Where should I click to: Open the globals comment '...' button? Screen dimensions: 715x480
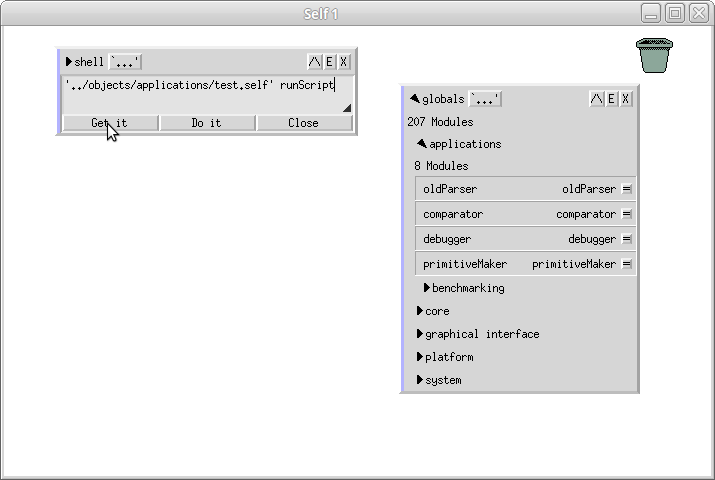coord(485,99)
